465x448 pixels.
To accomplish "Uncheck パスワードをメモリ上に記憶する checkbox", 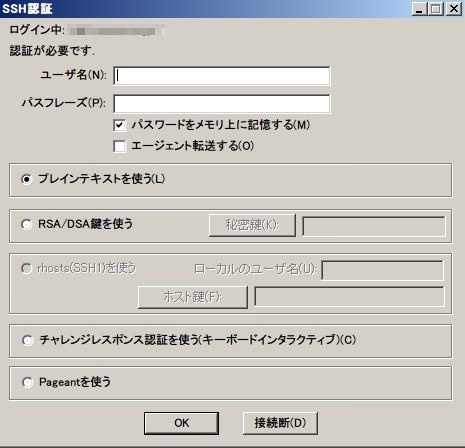I will pyautogui.click(x=119, y=125).
